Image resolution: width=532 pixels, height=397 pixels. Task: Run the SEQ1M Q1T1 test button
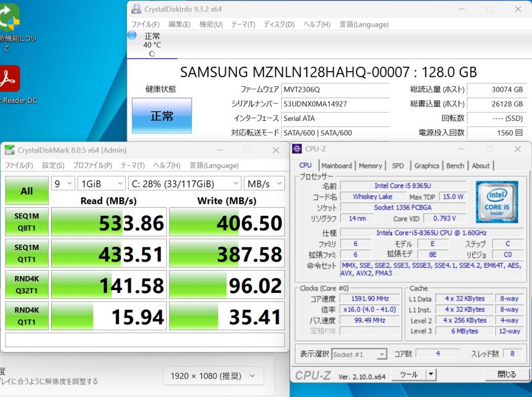[x=27, y=253]
